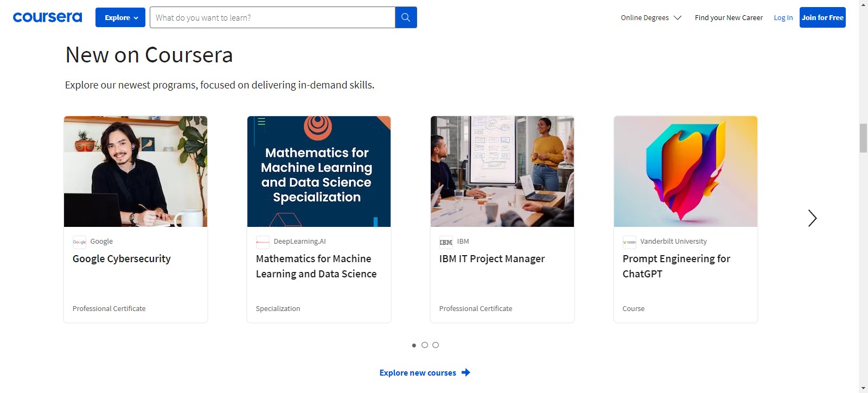Select the first carousel page dot

(414, 345)
